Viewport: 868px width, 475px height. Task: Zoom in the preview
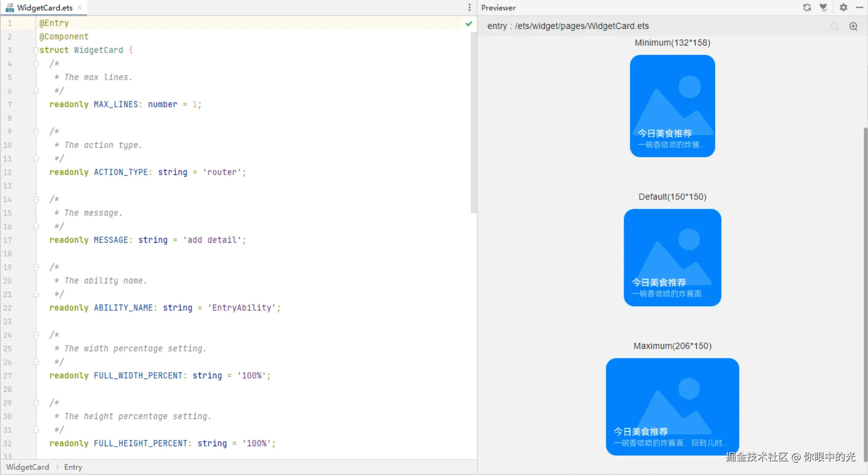click(853, 26)
